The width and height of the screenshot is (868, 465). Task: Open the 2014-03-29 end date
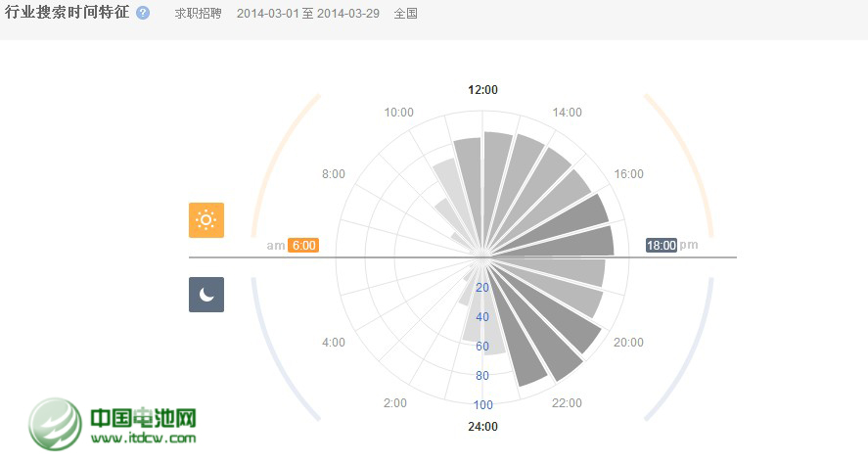[348, 15]
